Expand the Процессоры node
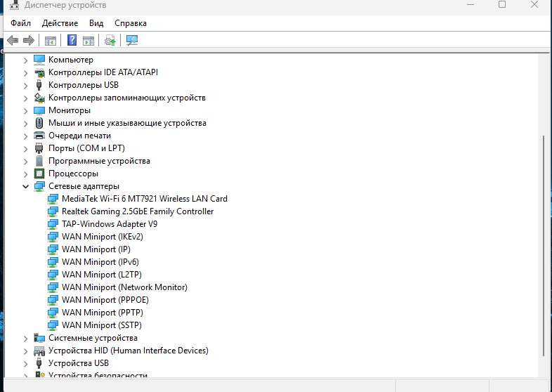 click(25, 174)
